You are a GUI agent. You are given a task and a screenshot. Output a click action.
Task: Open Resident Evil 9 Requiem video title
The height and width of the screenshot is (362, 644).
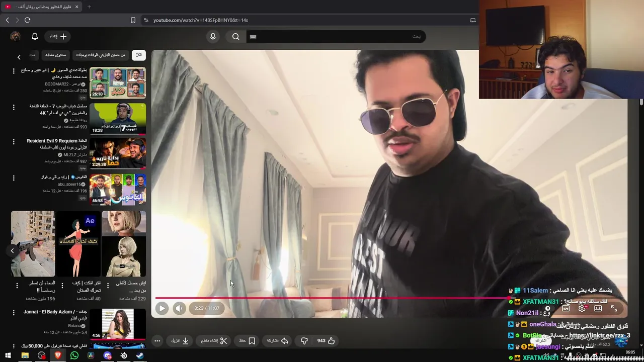pos(56,144)
